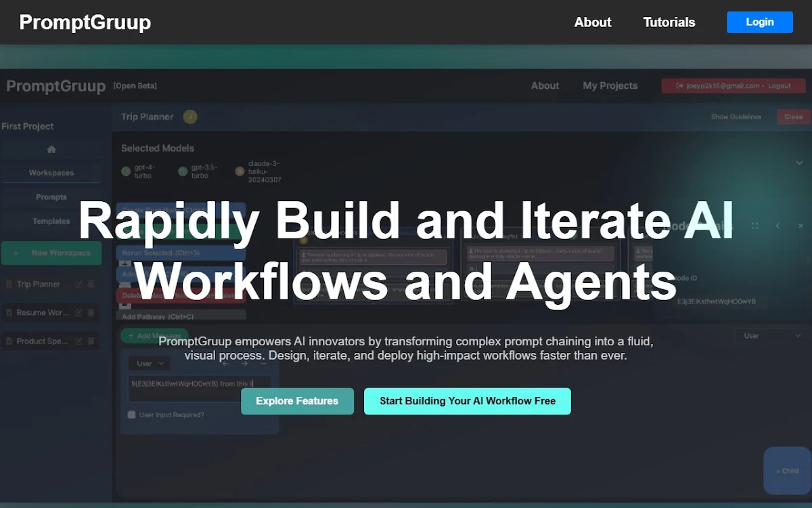Click fullscreen icon in node details panel

(755, 226)
